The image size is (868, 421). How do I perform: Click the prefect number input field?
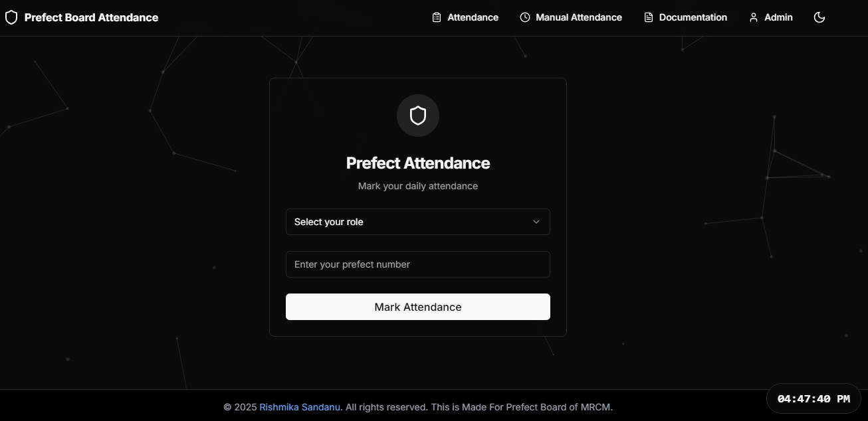coord(417,264)
